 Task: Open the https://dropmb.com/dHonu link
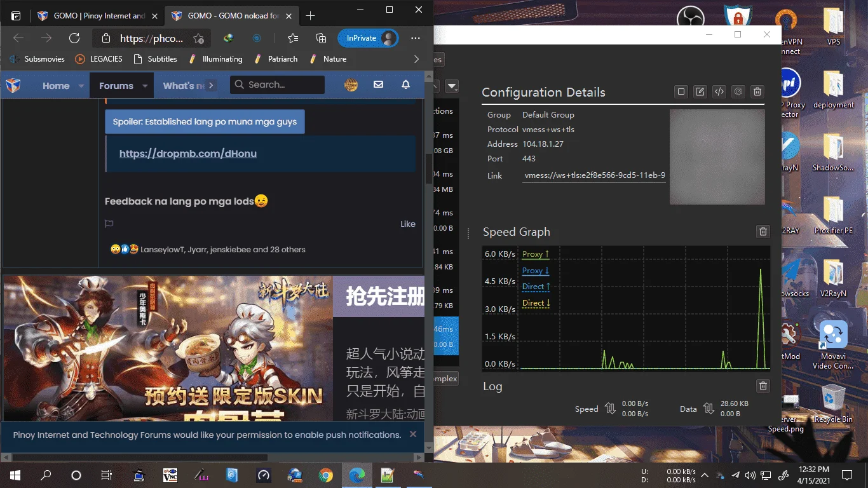(x=188, y=153)
